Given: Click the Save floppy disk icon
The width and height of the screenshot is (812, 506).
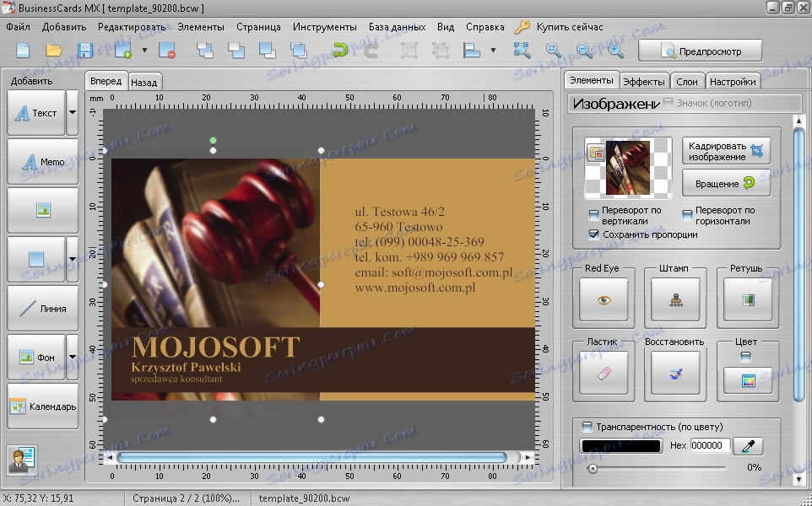Looking at the screenshot, I should click(84, 51).
